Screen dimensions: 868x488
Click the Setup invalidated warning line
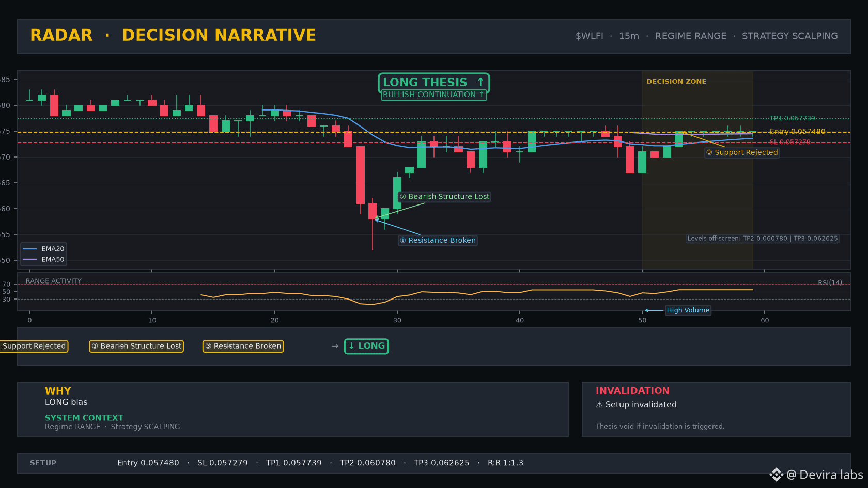636,405
